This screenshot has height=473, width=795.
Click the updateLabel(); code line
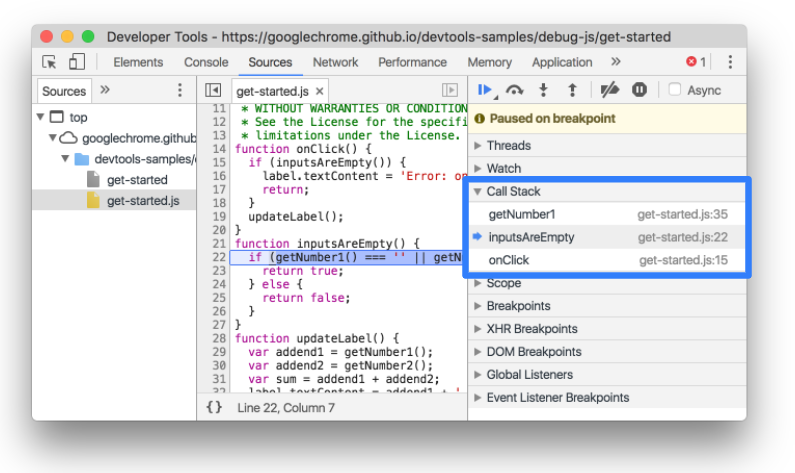[296, 216]
